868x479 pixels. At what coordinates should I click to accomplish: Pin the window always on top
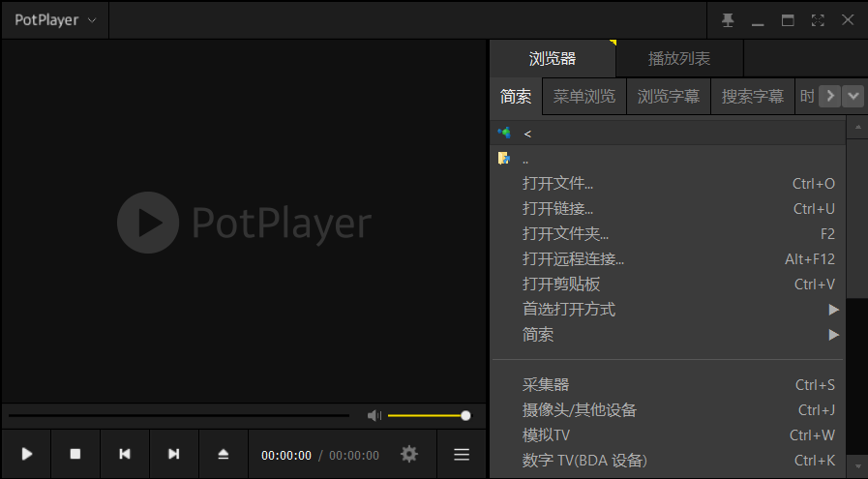coord(728,20)
